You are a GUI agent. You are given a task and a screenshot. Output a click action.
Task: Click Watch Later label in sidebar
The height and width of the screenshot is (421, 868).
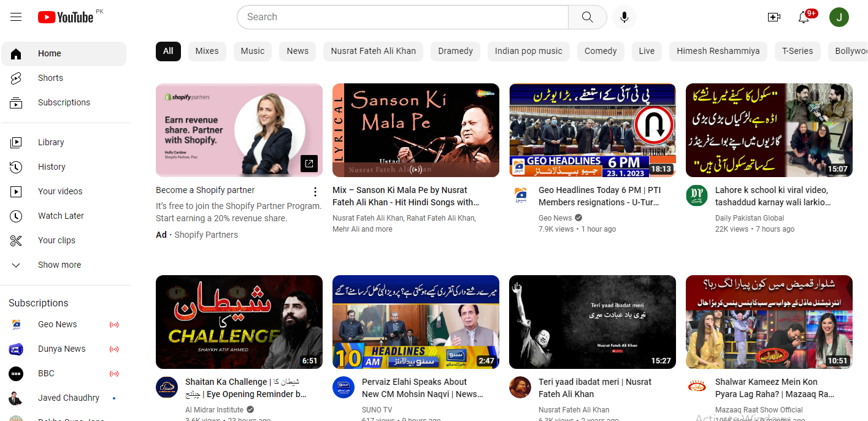click(61, 216)
